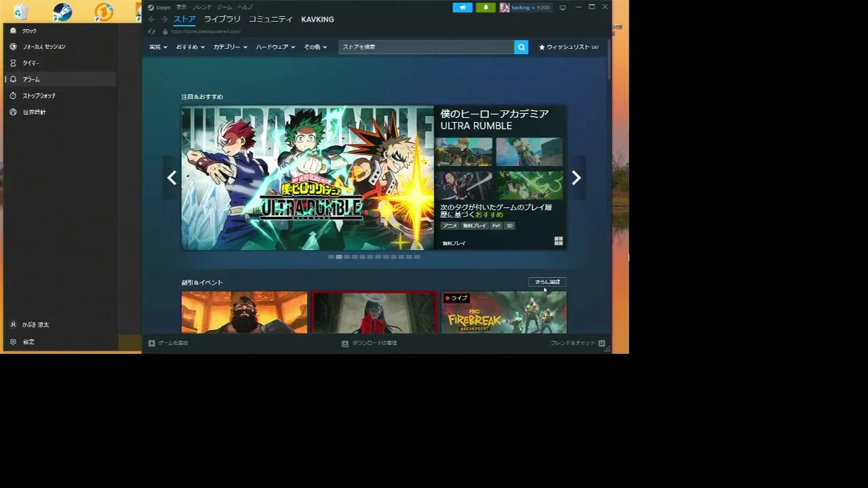
Task: Click the store URL address text
Action: (205, 31)
